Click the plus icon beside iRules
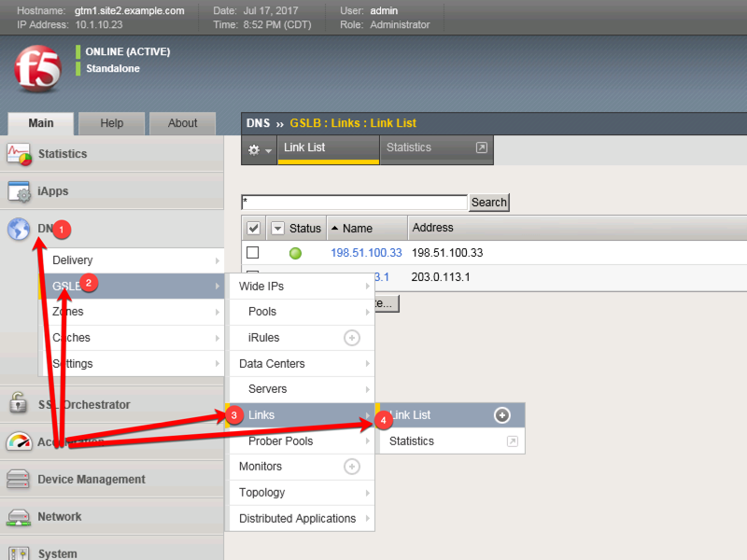The height and width of the screenshot is (560, 747). coord(352,338)
